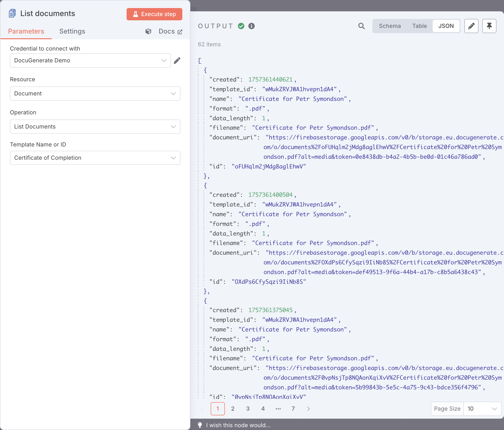Pin the output data

[x=489, y=26]
